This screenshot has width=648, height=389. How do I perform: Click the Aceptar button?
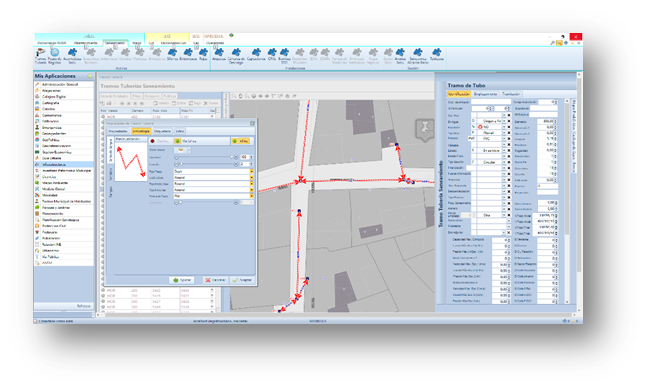pyautogui.click(x=243, y=280)
